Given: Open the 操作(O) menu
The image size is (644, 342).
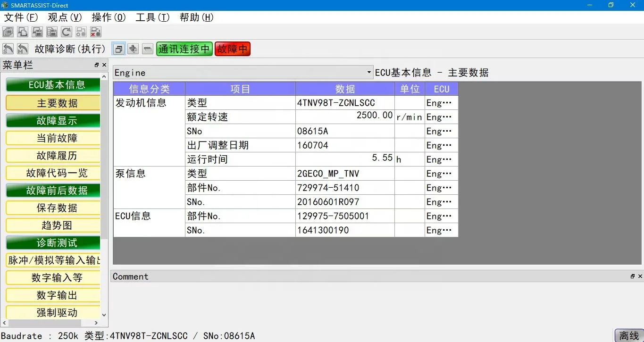Looking at the screenshot, I should (109, 17).
